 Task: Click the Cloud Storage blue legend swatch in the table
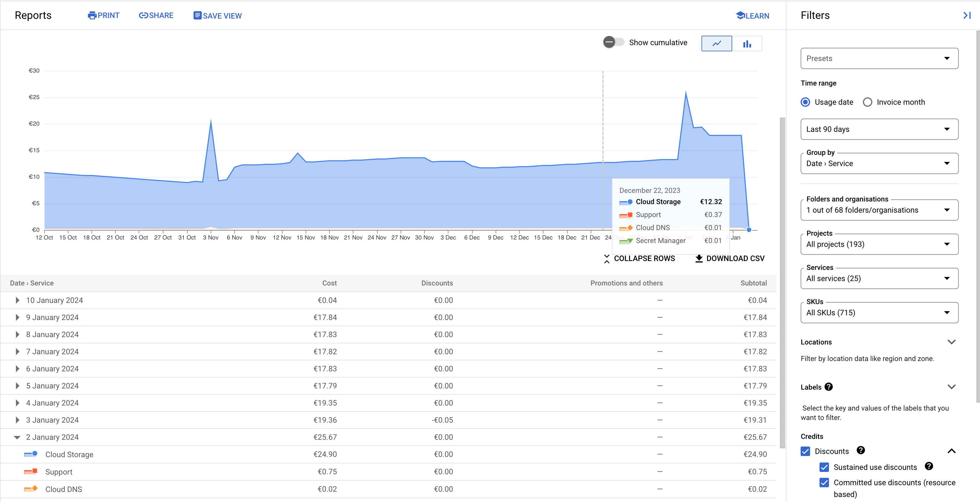(30, 455)
